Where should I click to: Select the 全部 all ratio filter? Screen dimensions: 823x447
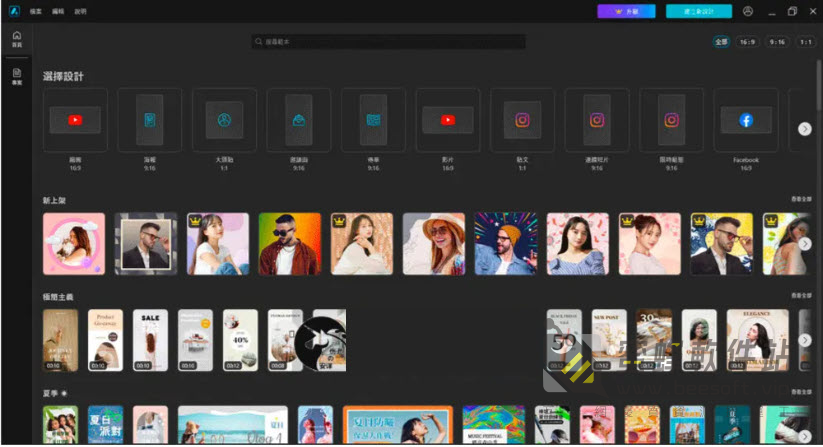(x=721, y=42)
